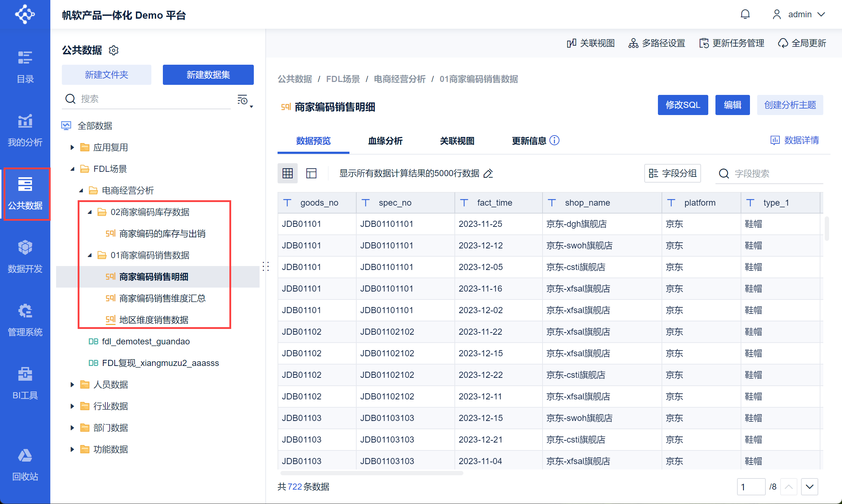Screen dimensions: 842x504
Task: Switch to grid table view
Action: [x=288, y=173]
